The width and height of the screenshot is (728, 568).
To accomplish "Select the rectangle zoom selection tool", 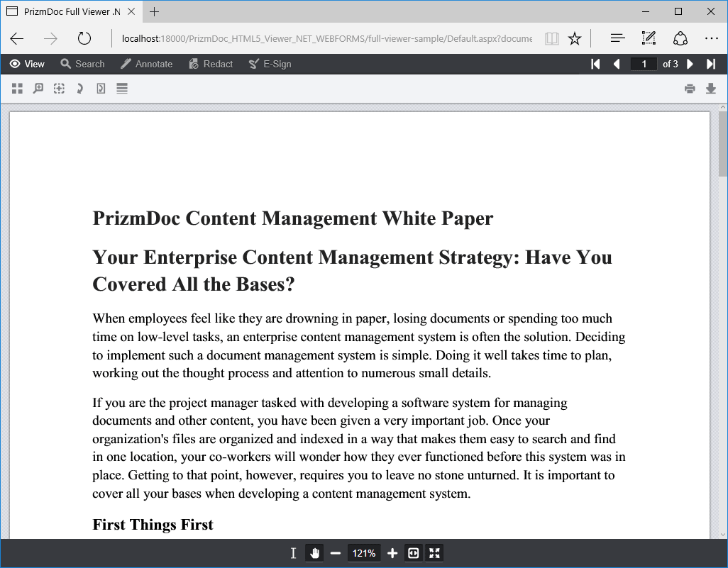I will 59,89.
